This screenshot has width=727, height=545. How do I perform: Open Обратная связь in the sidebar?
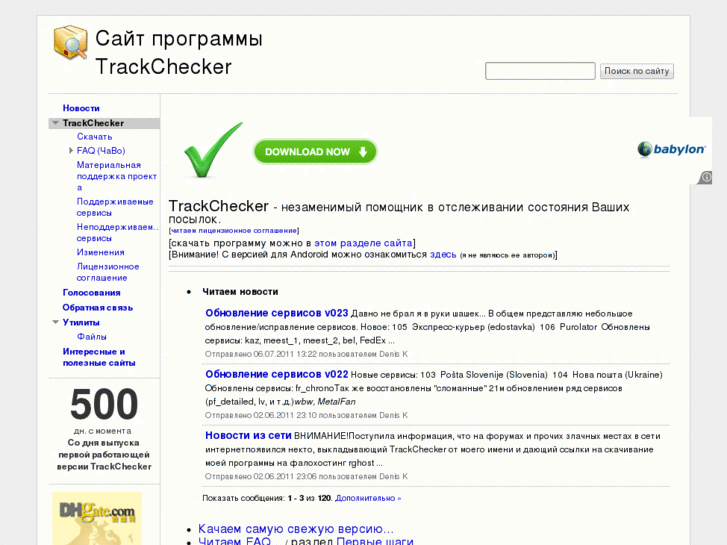(98, 308)
